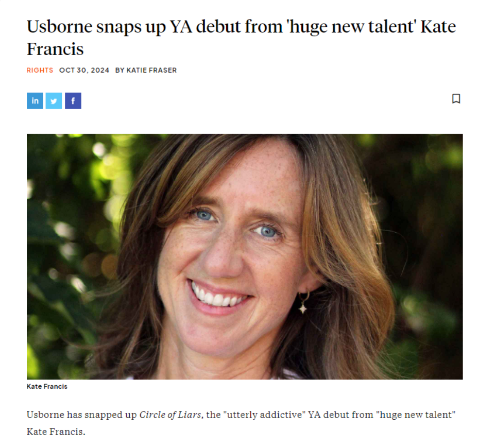Click "utterly addictive" in the article body
Screen dimensions: 478x448
(x=264, y=415)
